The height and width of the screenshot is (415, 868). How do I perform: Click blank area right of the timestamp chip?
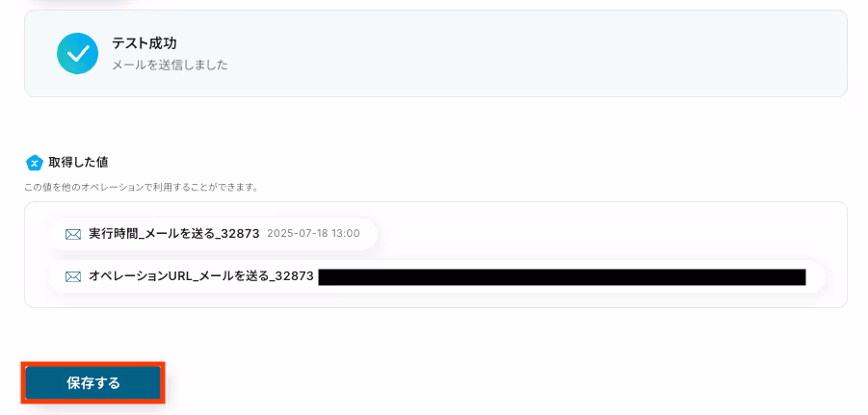609,234
